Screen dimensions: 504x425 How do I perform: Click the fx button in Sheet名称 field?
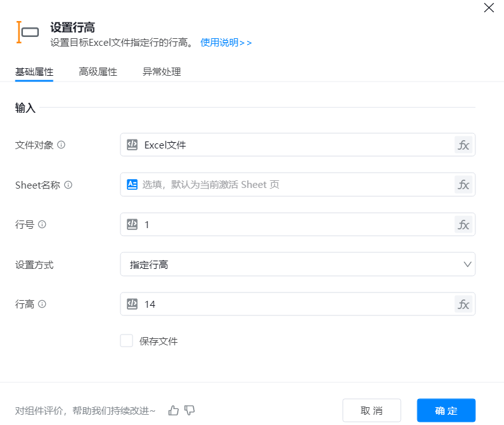(463, 185)
